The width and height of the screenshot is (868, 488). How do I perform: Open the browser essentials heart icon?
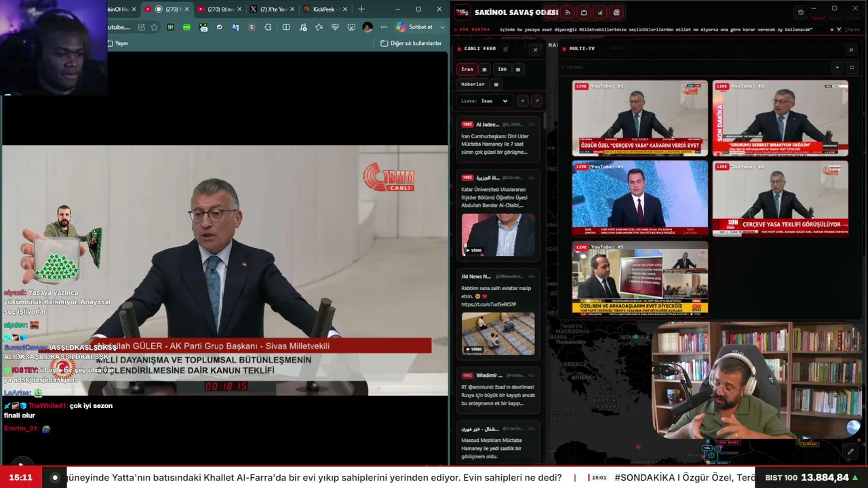[335, 27]
